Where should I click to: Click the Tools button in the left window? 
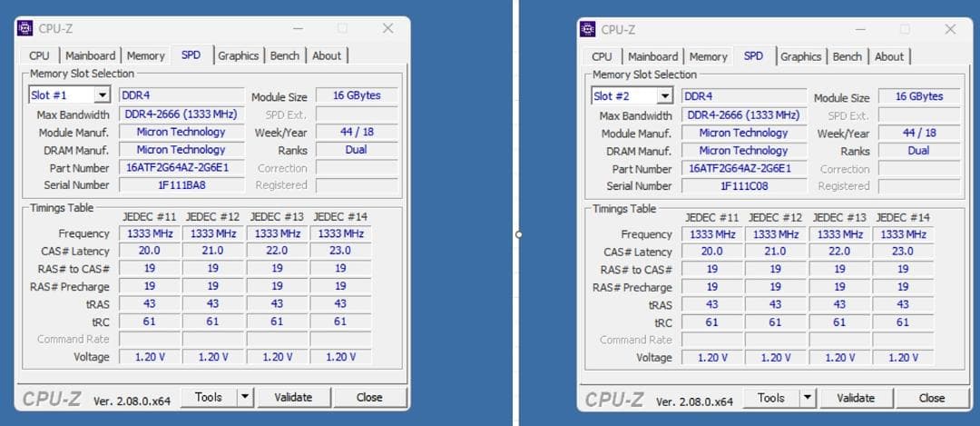click(x=210, y=397)
